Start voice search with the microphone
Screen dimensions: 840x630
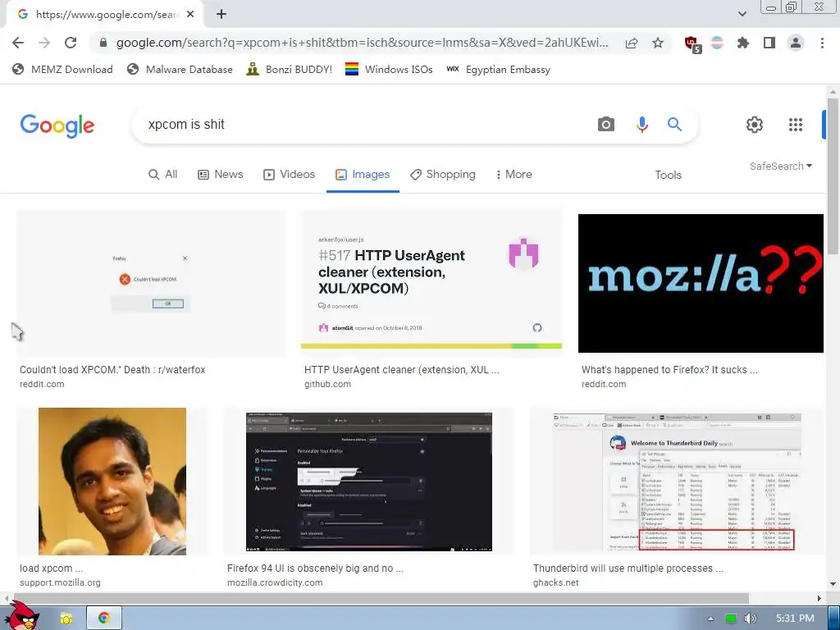pyautogui.click(x=641, y=125)
